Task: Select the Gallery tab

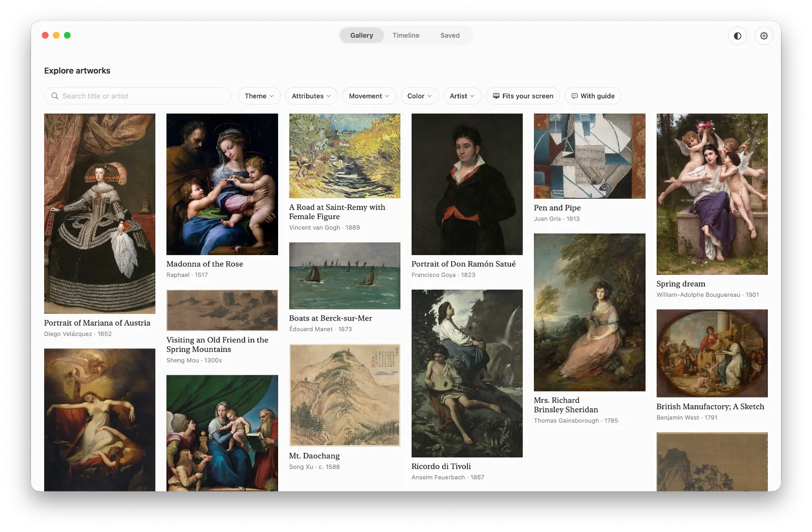Action: (x=361, y=36)
